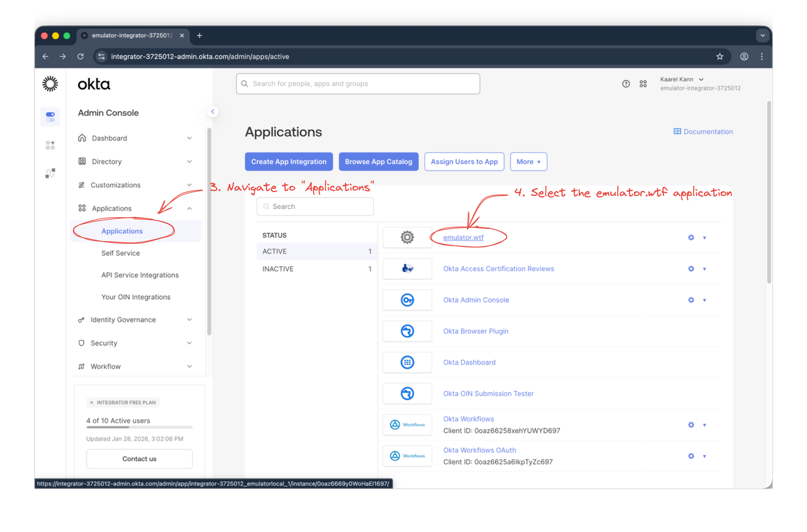Click the settings gear for emulator.wtf

691,237
